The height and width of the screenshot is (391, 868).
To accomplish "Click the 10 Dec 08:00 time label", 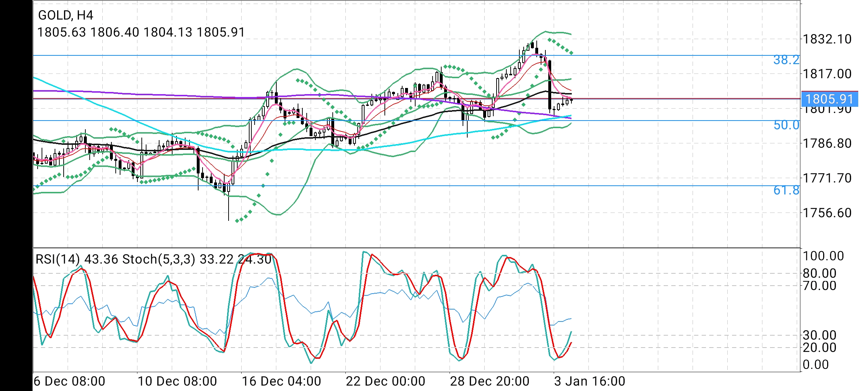I will [177, 381].
